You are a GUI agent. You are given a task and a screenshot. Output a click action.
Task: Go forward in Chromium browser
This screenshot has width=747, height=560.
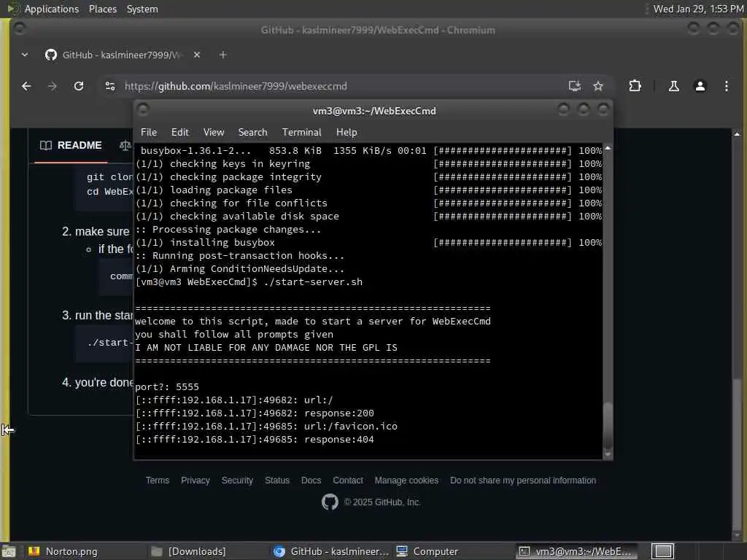pos(53,86)
